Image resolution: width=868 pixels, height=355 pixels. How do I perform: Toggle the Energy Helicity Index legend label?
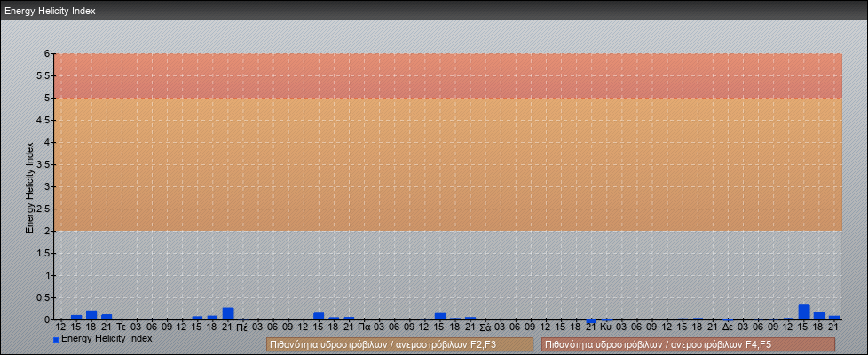[107, 338]
